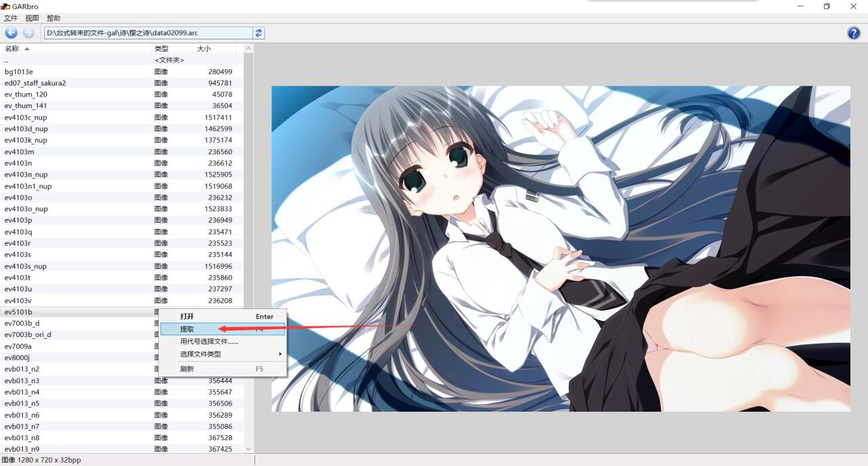This screenshot has width=868, height=466.
Task: Select file ev4103c_nup
Action: click(121, 118)
